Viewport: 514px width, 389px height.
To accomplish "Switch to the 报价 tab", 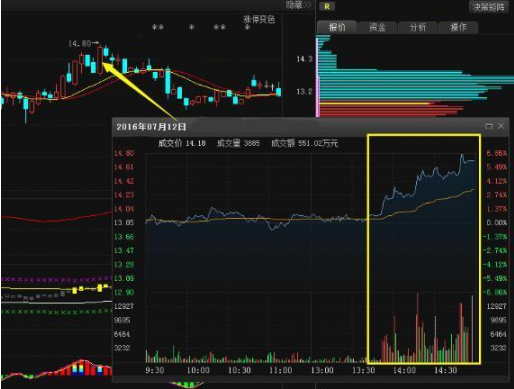I will click(x=337, y=27).
